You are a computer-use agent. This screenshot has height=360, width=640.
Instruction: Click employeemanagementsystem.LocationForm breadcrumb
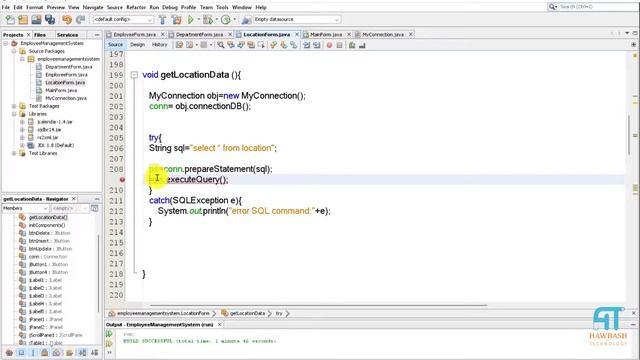[163, 313]
